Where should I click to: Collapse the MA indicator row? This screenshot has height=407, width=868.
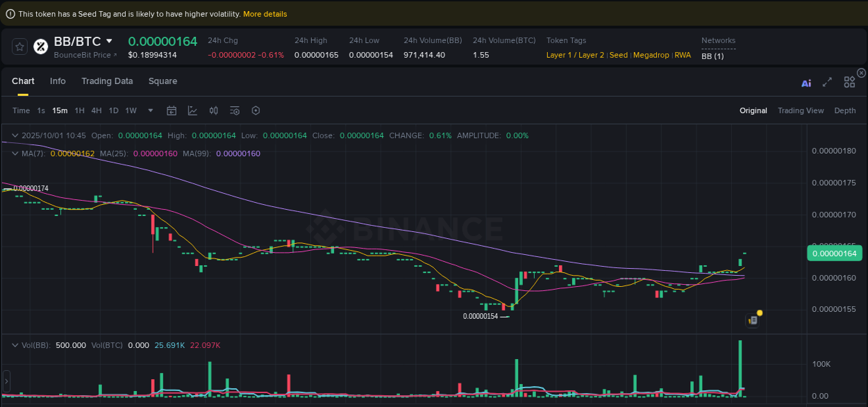click(15, 153)
